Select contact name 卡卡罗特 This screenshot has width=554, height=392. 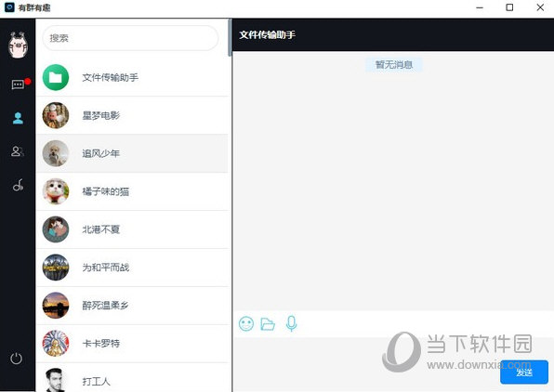point(101,344)
